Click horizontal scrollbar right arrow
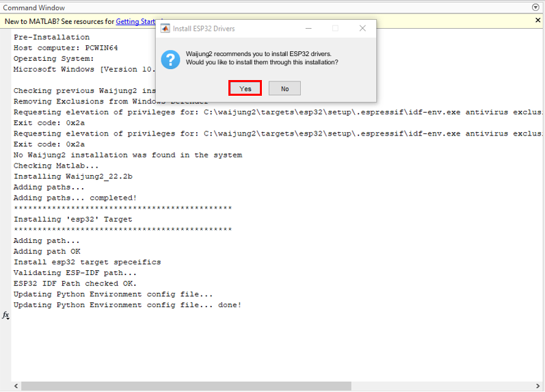 coord(537,386)
